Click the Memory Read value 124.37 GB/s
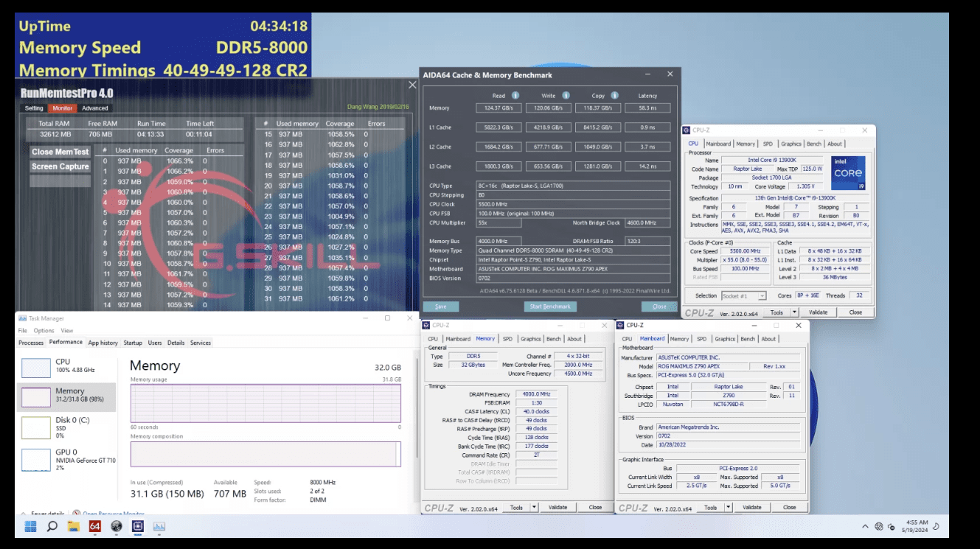The image size is (980, 549). 498,108
